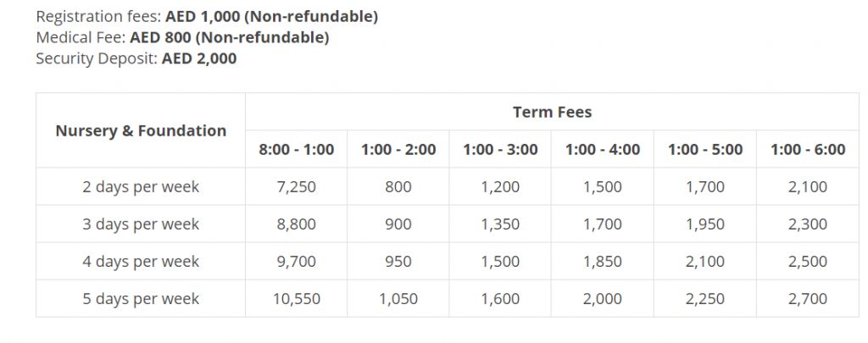Click the "1:00 - 4:00" column header

603,150
